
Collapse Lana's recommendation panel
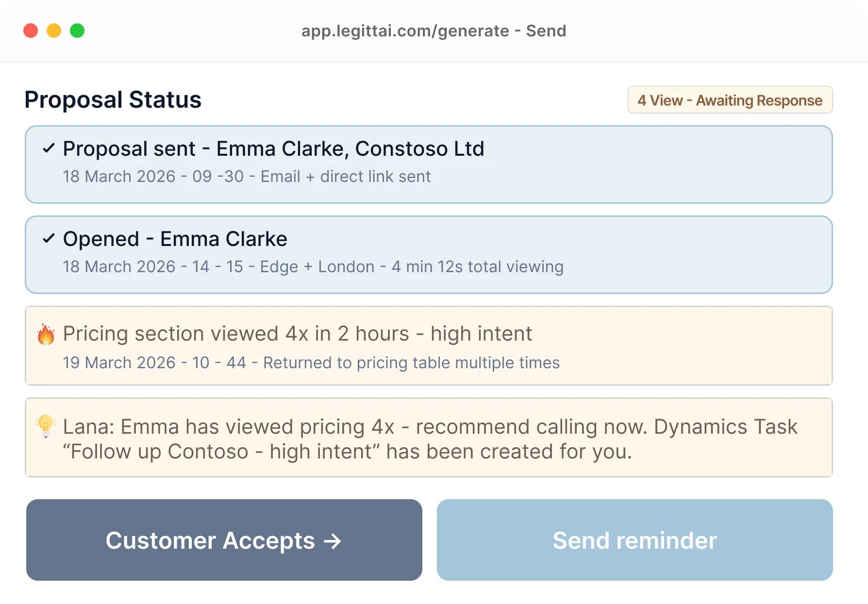(x=428, y=437)
